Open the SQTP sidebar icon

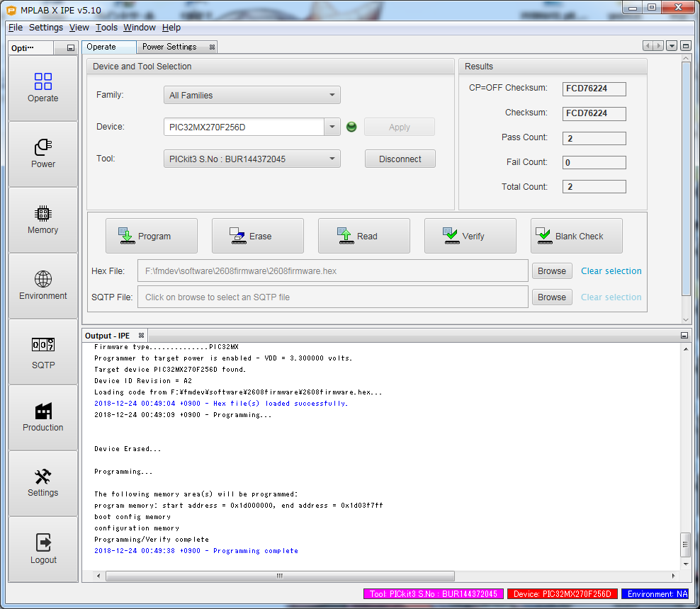[43, 352]
